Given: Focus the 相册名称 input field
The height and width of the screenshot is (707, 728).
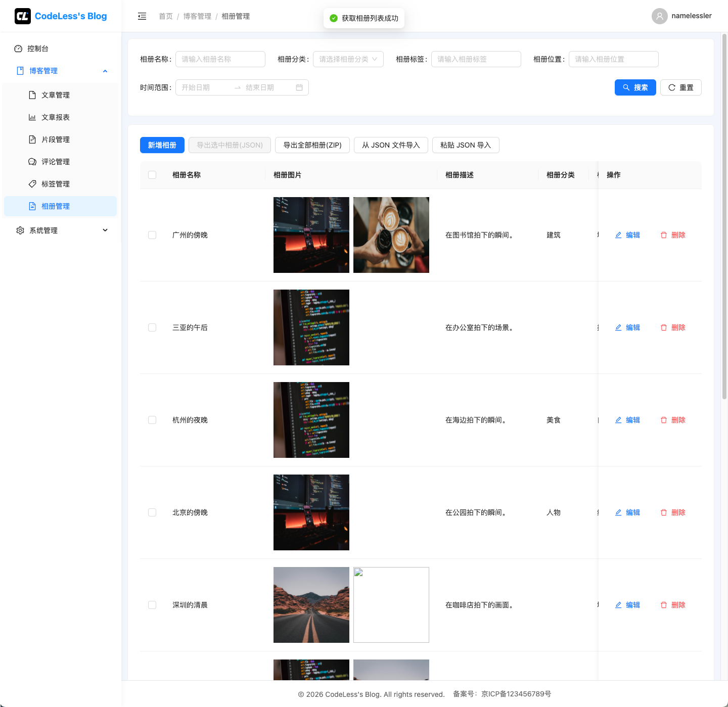Looking at the screenshot, I should pyautogui.click(x=220, y=59).
